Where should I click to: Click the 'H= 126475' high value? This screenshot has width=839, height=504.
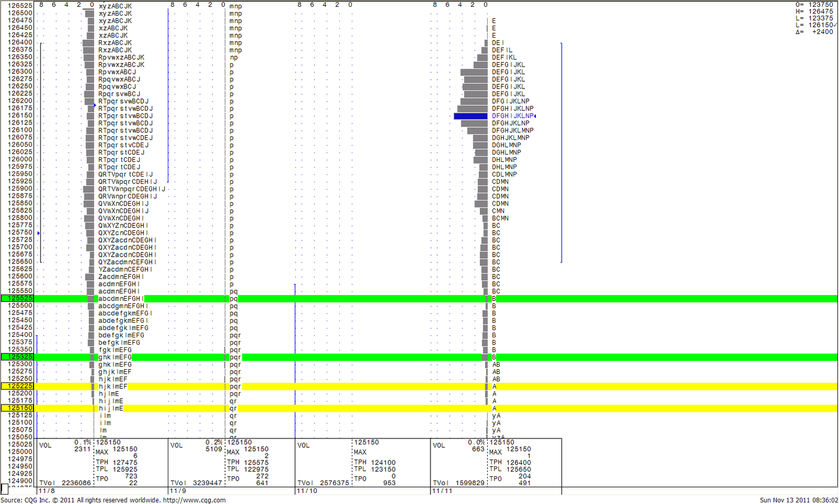click(x=814, y=11)
